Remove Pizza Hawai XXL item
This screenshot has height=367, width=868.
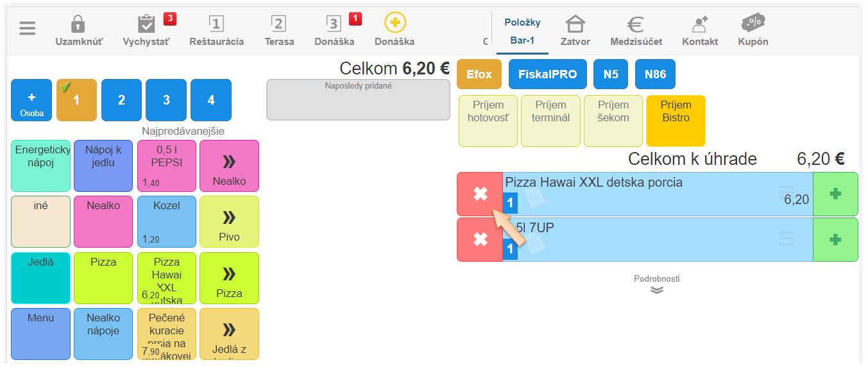coord(480,194)
